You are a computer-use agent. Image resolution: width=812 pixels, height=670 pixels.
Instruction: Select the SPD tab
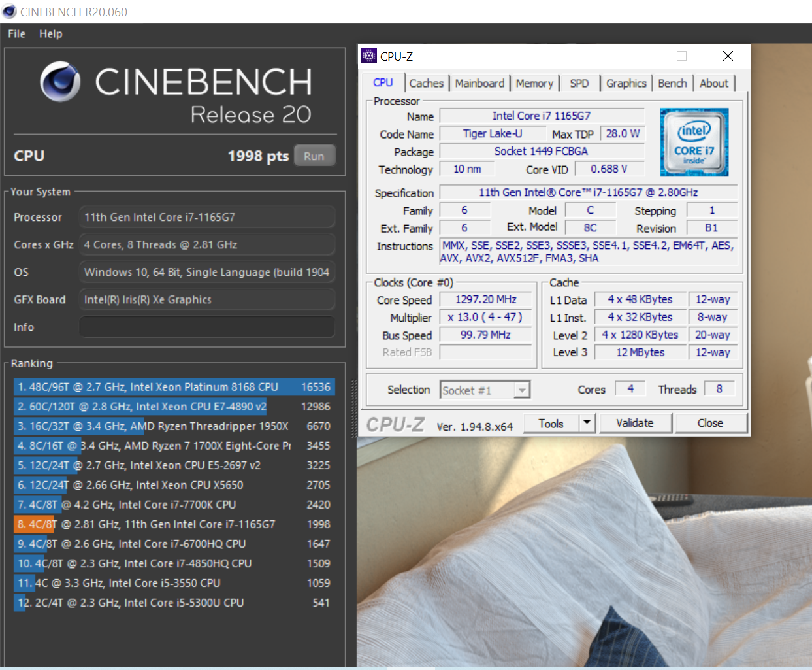coord(579,83)
